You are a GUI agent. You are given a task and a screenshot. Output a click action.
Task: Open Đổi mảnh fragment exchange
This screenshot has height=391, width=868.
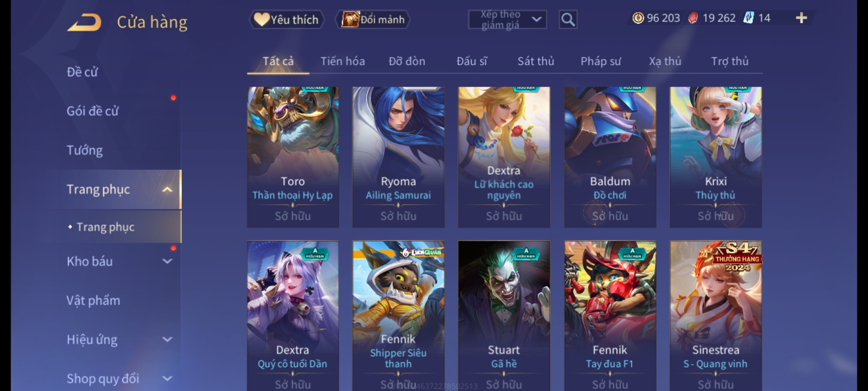(x=373, y=20)
